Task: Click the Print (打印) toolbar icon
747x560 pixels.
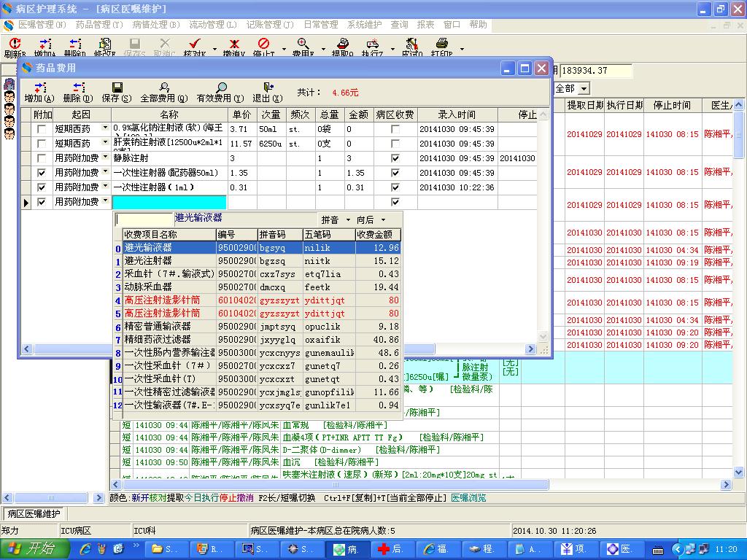Action: [441, 46]
